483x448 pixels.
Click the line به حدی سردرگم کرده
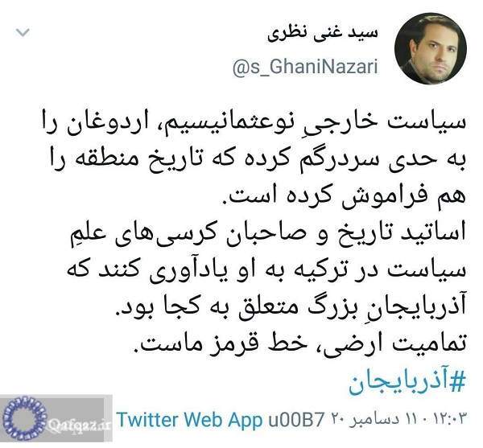click(x=258, y=161)
